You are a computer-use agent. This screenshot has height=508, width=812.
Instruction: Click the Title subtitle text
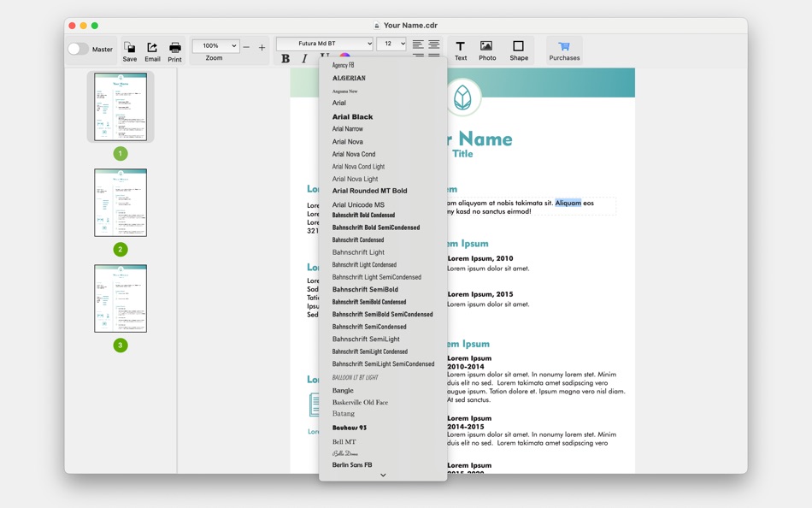coord(462,154)
